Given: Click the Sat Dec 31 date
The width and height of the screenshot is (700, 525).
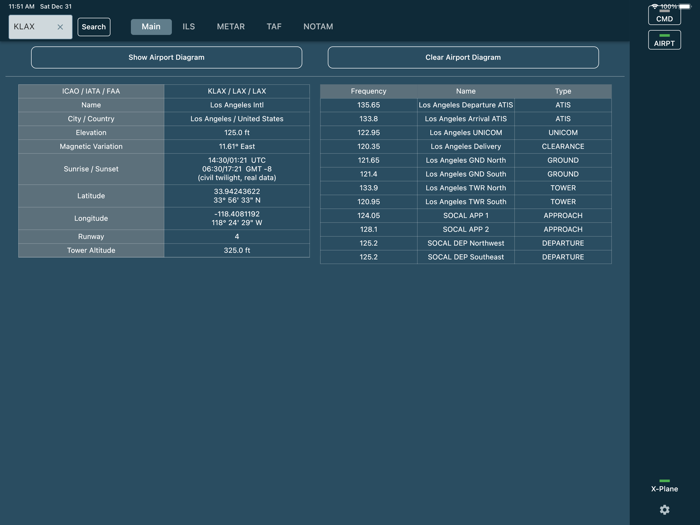Looking at the screenshot, I should pos(55,6).
